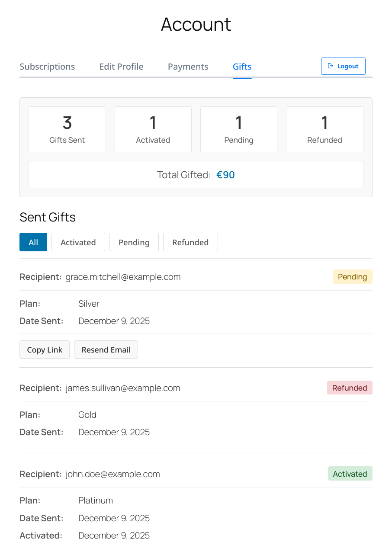The image size is (392, 558).
Task: Select the Gifts tab
Action: [242, 67]
